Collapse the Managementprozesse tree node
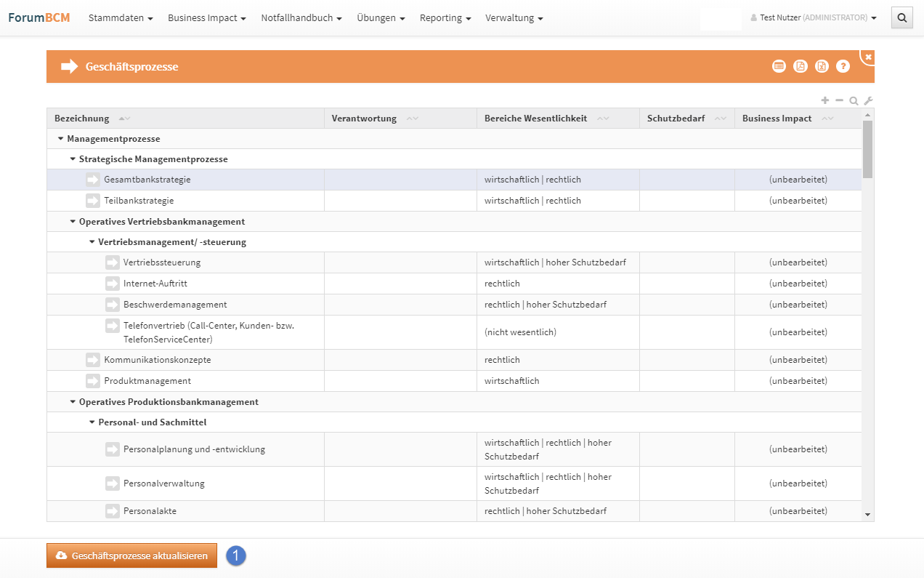Image resolution: width=924 pixels, height=578 pixels. [x=60, y=139]
